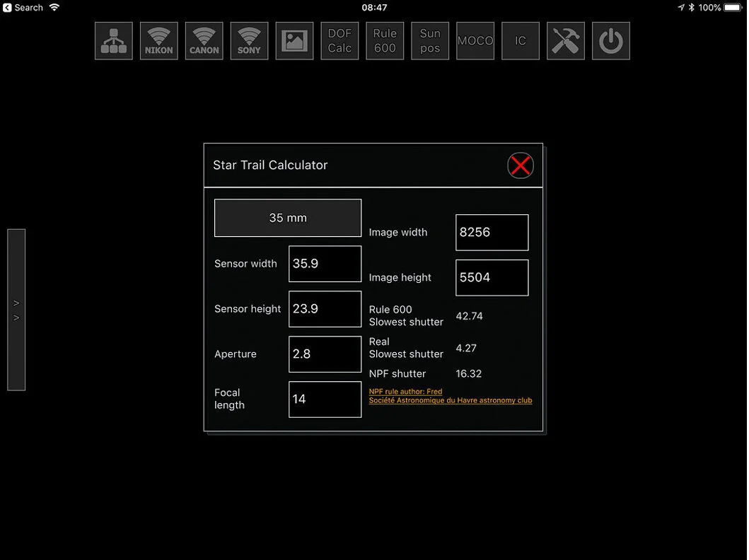Screen dimensions: 749x560
Task: Tap the 08:47 clock in status bar
Action: [374, 8]
